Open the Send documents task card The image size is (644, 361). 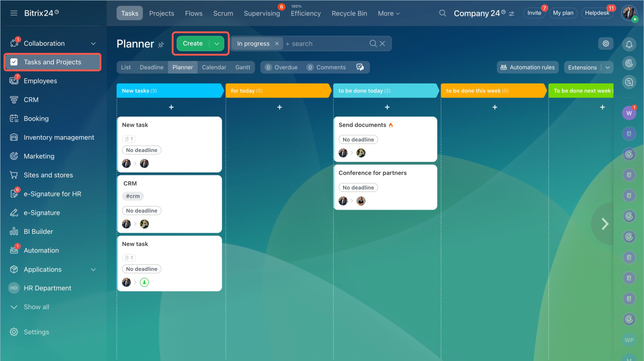385,139
